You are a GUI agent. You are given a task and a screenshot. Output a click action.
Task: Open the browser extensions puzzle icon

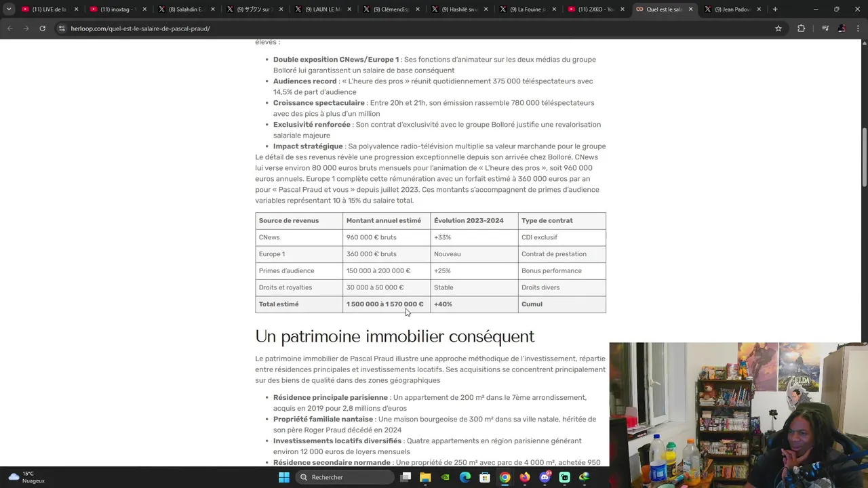[802, 28]
